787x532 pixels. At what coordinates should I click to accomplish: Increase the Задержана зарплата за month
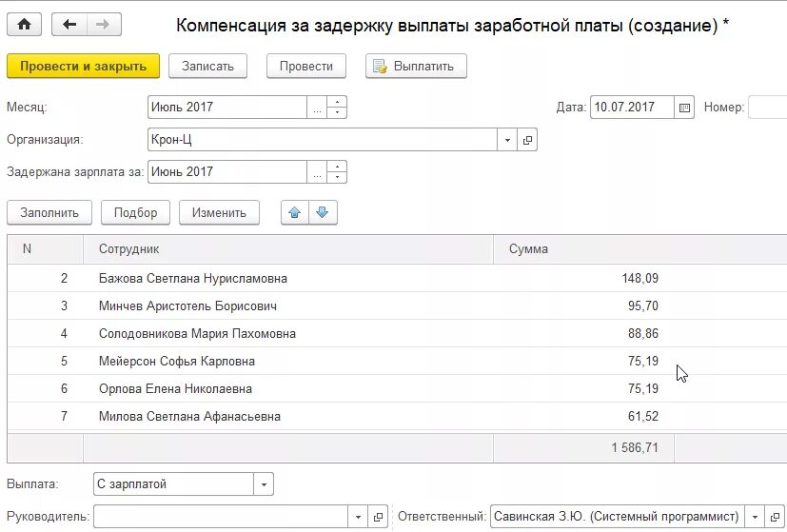point(337,167)
